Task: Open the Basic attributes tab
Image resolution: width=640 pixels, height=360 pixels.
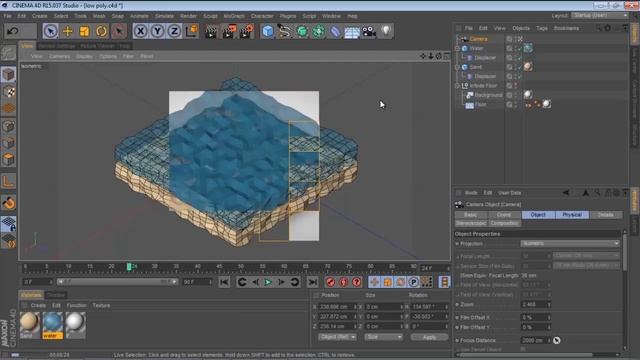Action: tap(470, 215)
